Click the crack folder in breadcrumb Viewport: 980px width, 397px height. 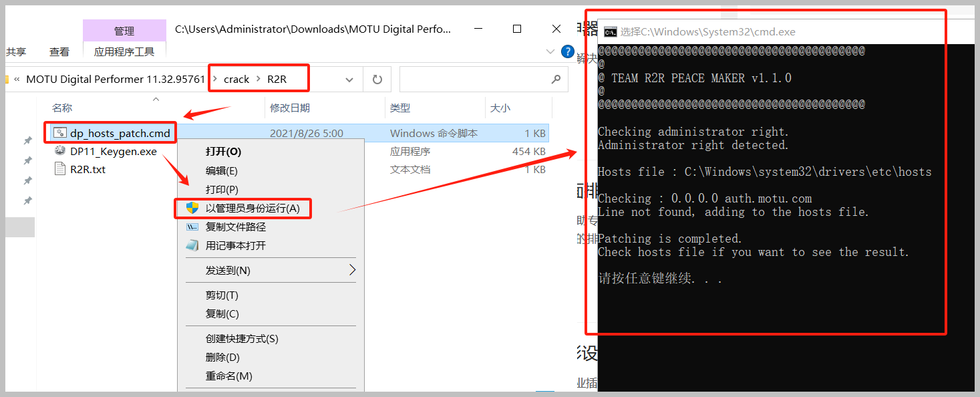[x=236, y=79]
